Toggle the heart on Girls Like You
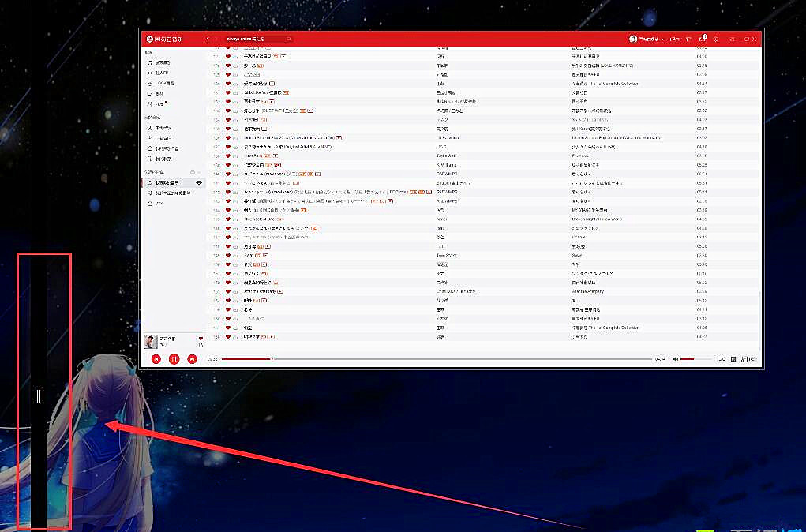 [x=228, y=92]
